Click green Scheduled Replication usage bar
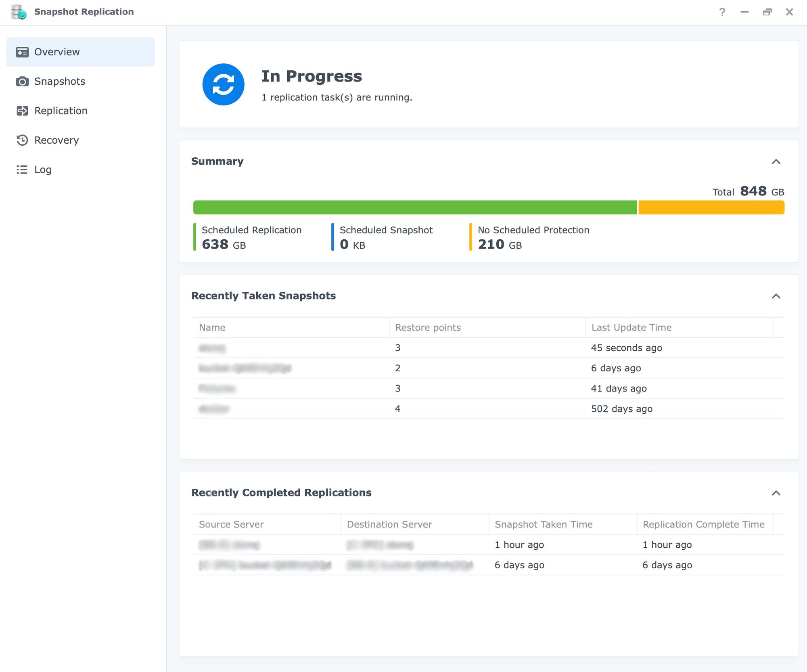This screenshot has width=807, height=672. [415, 207]
